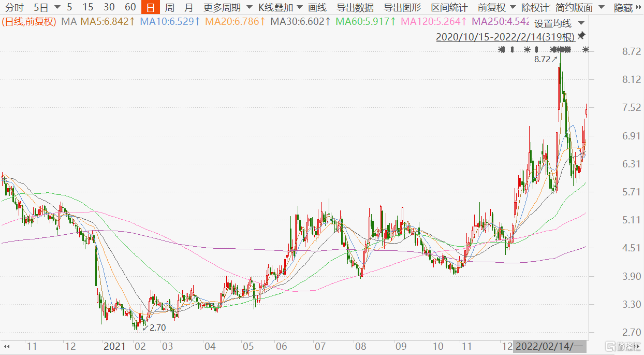Pin the date range with the pushpin icon
This screenshot has height=355, width=644.
581,36
